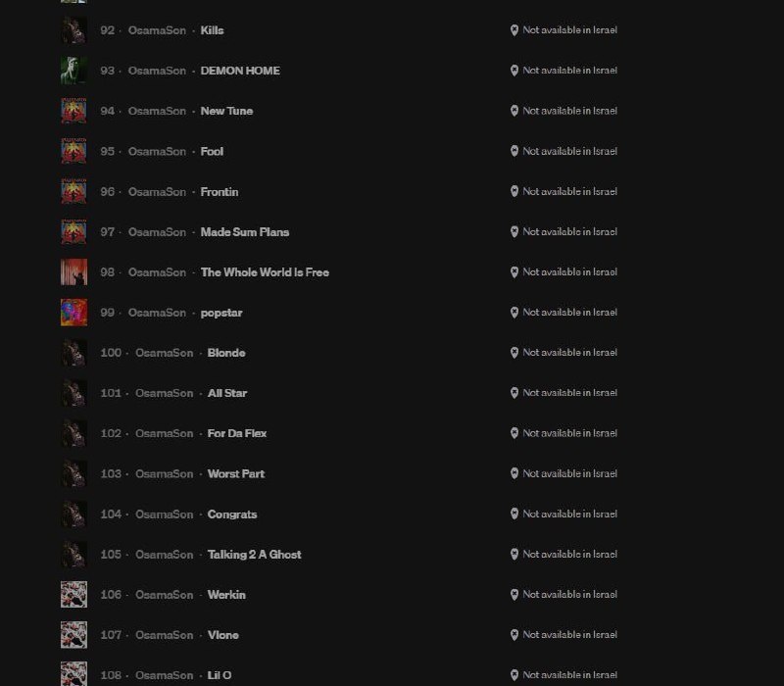
Task: Click the location pin next to Vlone
Action: 514,634
